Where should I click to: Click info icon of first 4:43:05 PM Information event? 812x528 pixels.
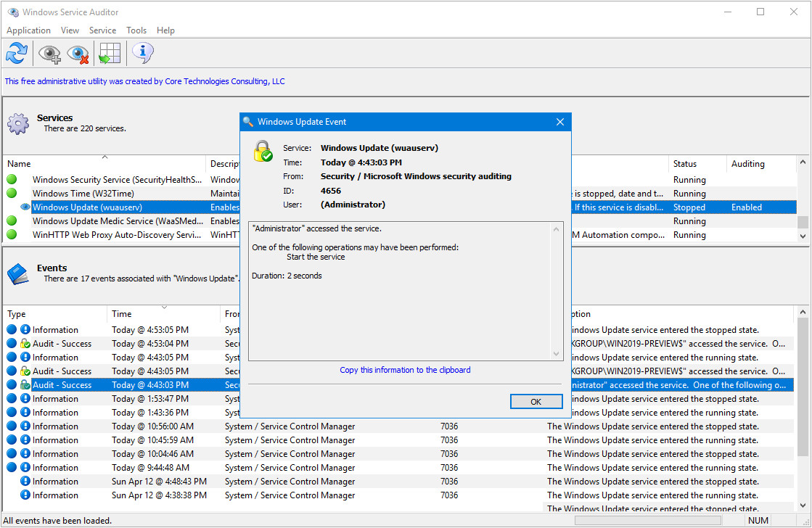click(25, 357)
